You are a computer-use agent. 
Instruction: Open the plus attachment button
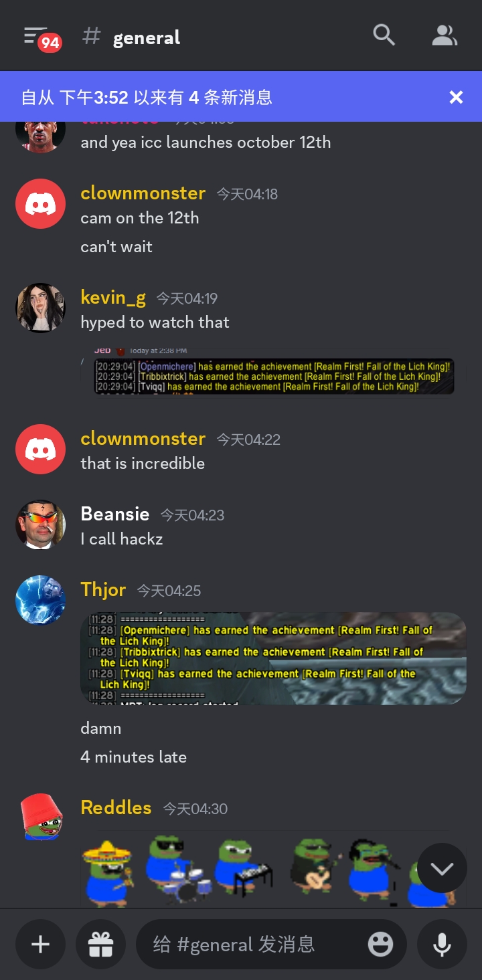point(41,944)
